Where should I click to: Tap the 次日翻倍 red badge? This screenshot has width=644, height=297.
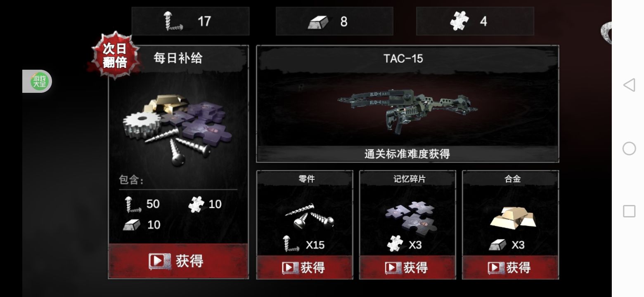click(x=114, y=55)
